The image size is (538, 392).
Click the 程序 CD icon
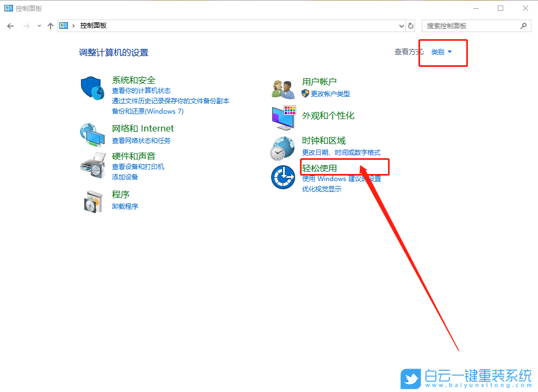(x=92, y=200)
